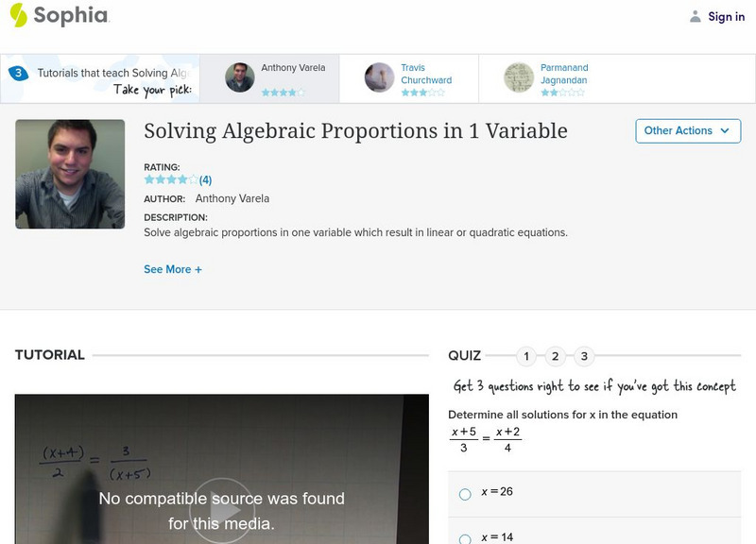Screen dimensions: 756x544
Task: Click quiz progress circle number 2
Action: pyautogui.click(x=556, y=356)
